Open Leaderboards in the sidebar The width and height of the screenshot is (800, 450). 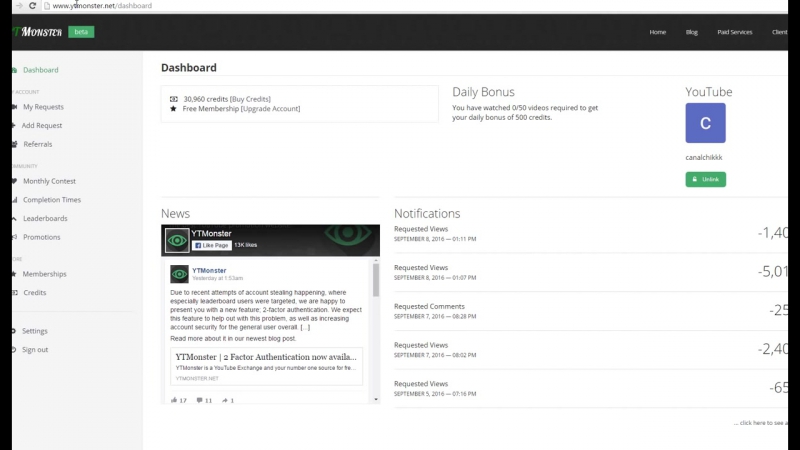[45, 218]
